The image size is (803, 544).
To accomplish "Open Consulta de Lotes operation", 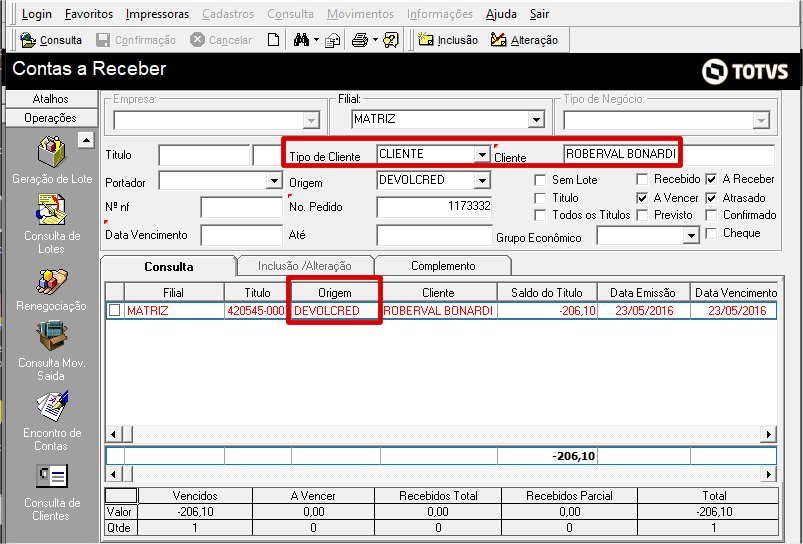I will pos(52,224).
